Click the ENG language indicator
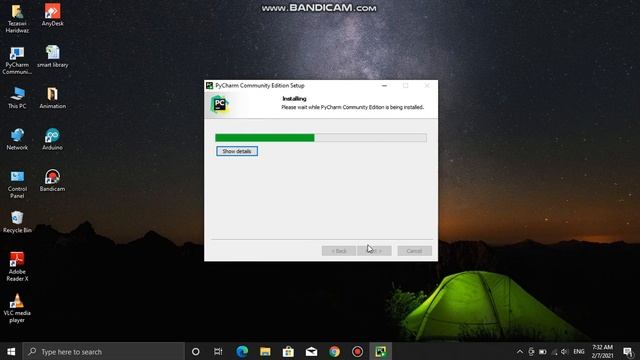Screen dimensions: 640x360 point(579,351)
